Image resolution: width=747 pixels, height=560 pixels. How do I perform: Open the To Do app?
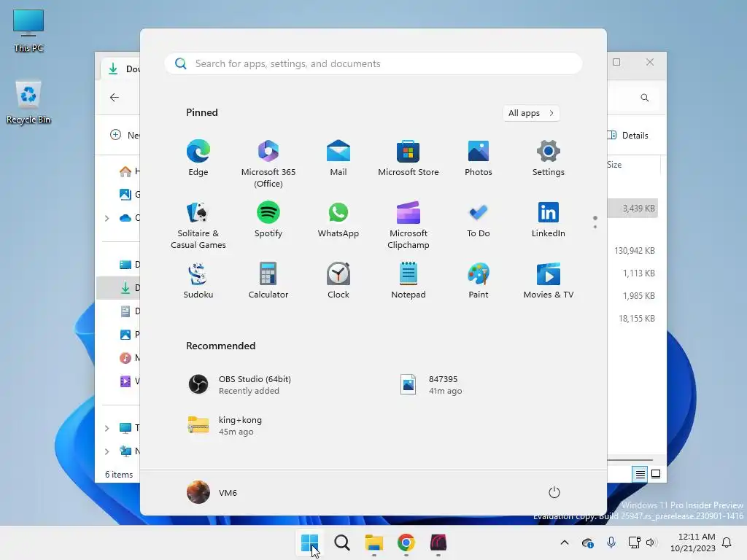[x=479, y=220]
